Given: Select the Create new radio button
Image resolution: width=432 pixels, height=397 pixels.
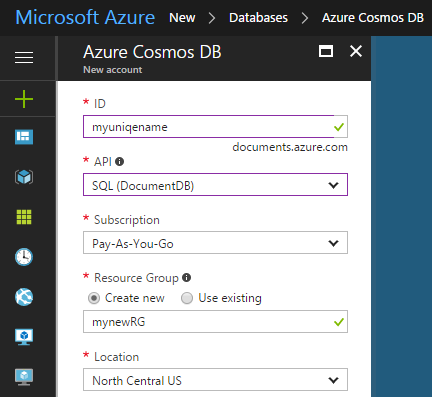Looking at the screenshot, I should tap(94, 298).
